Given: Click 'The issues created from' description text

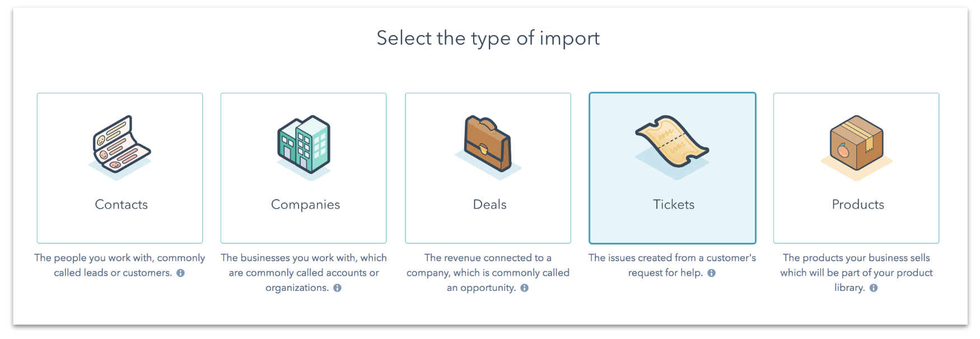Looking at the screenshot, I should (x=672, y=265).
